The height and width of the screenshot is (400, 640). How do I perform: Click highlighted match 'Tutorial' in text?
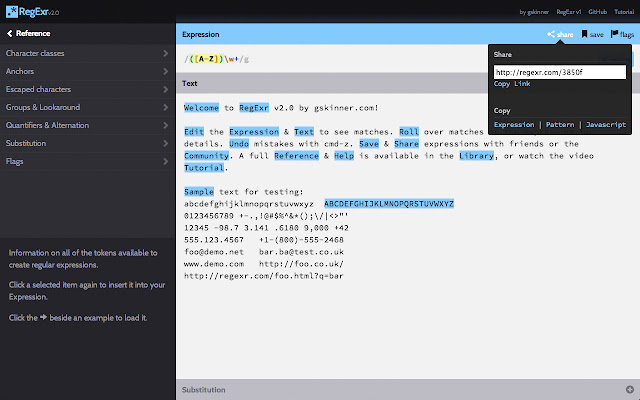[x=204, y=168]
